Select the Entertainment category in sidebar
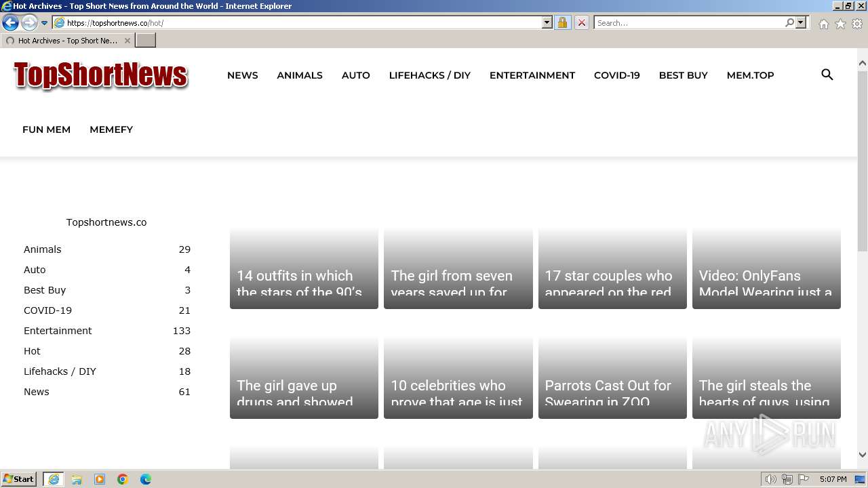This screenshot has height=488, width=868. 58,331
